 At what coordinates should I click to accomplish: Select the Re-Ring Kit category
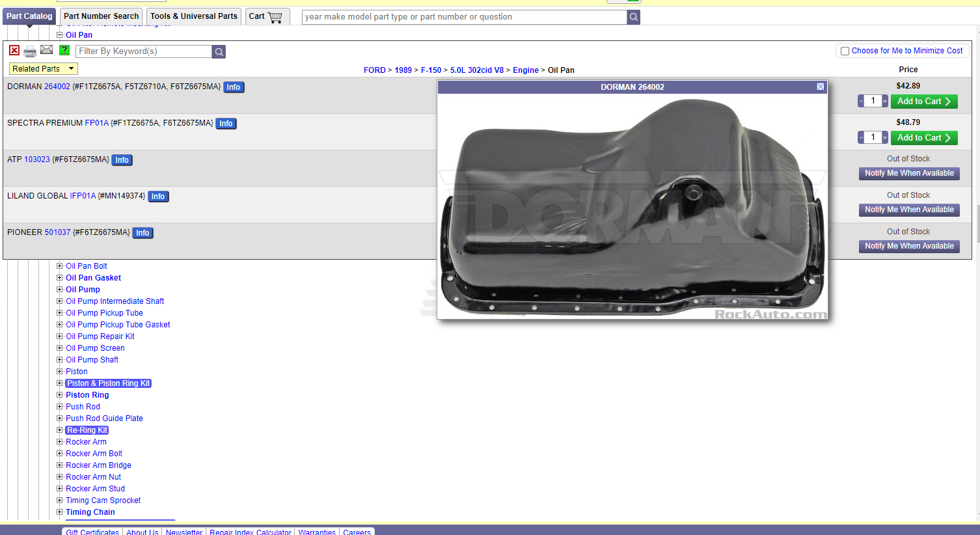pos(87,430)
